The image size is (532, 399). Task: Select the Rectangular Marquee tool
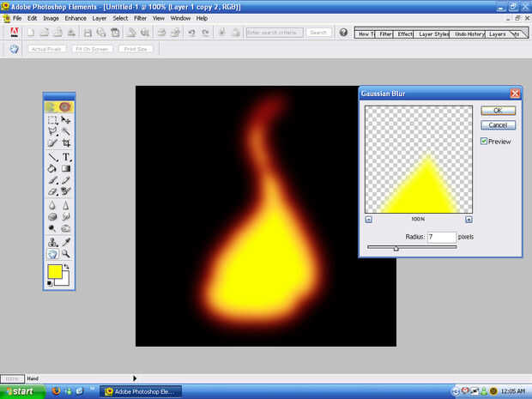click(x=52, y=120)
